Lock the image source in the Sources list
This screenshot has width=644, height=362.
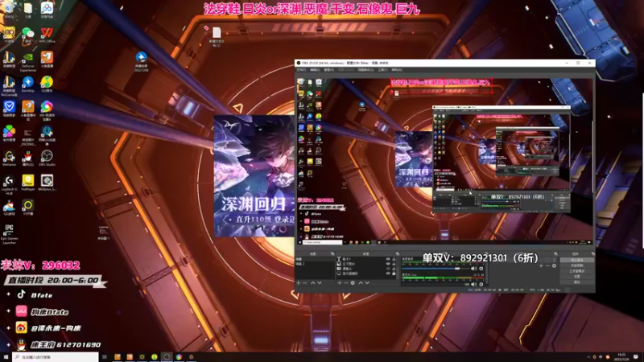coord(394,264)
